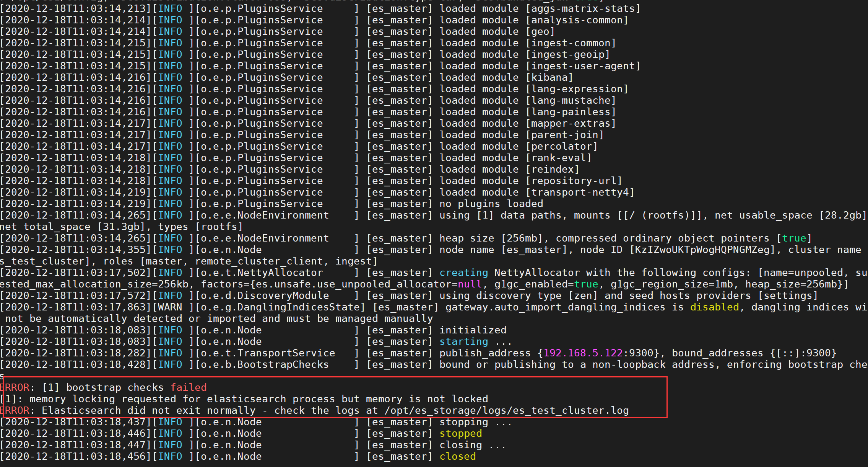Click the bound_addresses {[::]:9300} text

coord(754,353)
